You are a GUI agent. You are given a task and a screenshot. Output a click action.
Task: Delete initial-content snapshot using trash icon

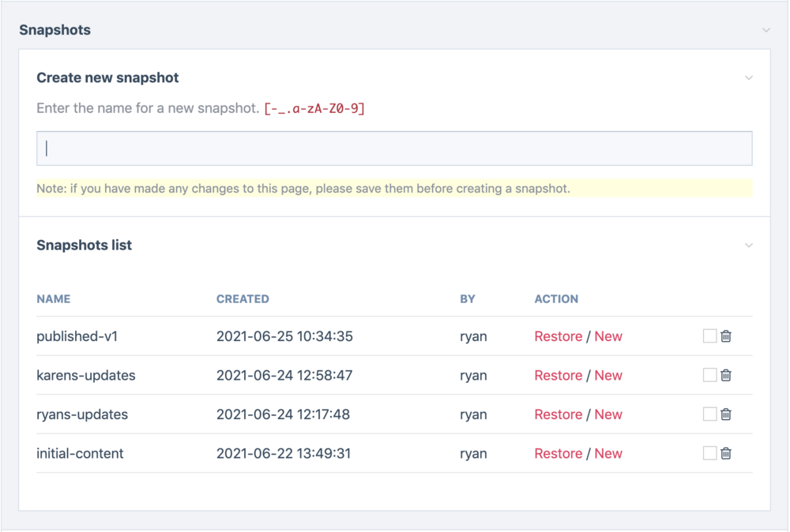pos(726,453)
